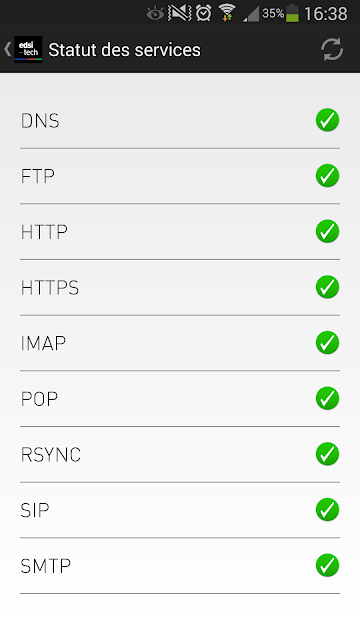
Task: Tap the DNS green checkmark status icon
Action: click(x=327, y=120)
